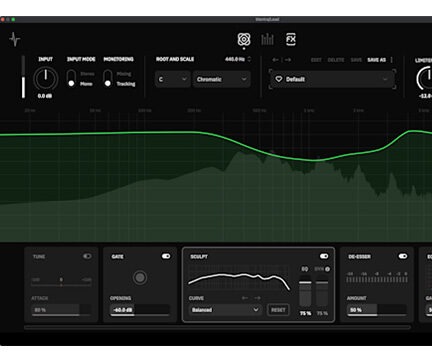Image resolution: width=432 pixels, height=363 pixels.
Task: Go to next Sculpt curve arrow
Action: tap(257, 298)
